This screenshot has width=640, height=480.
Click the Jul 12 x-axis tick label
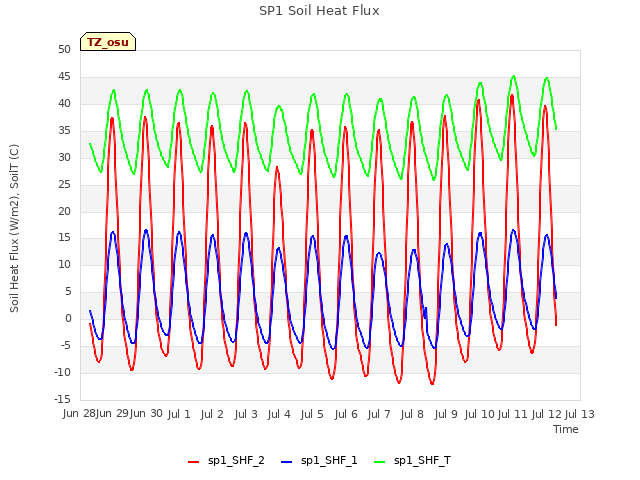(547, 414)
